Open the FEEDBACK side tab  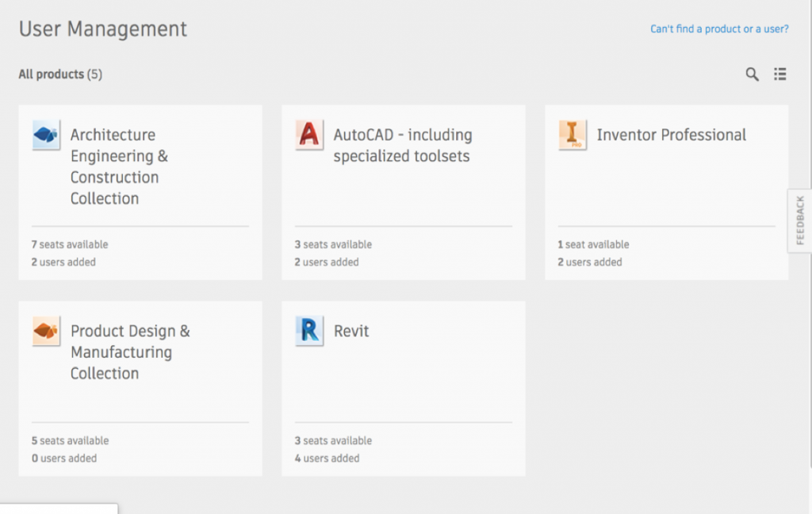pyautogui.click(x=799, y=221)
